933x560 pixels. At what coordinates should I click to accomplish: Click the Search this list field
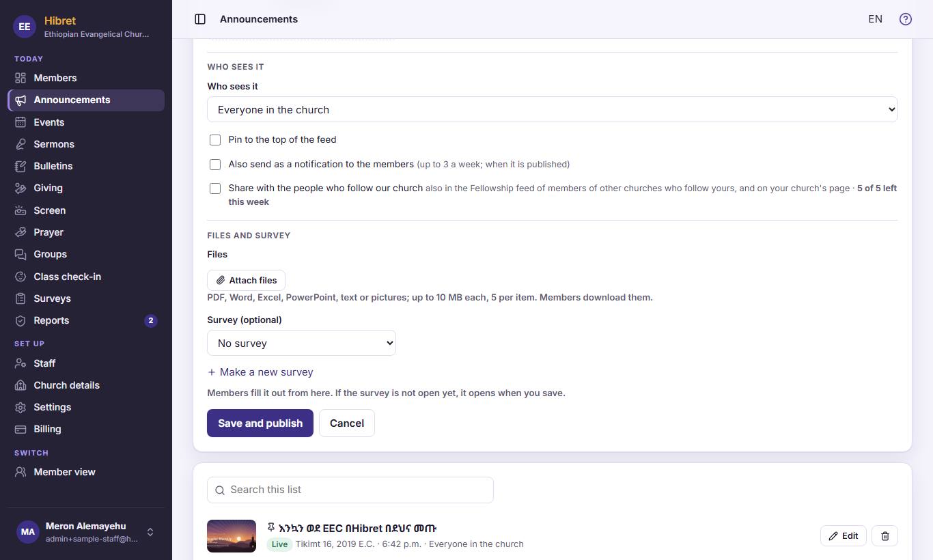click(350, 490)
